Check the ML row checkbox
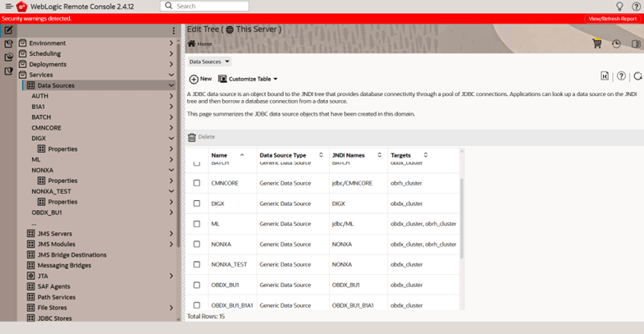This screenshot has width=644, height=334. point(197,224)
